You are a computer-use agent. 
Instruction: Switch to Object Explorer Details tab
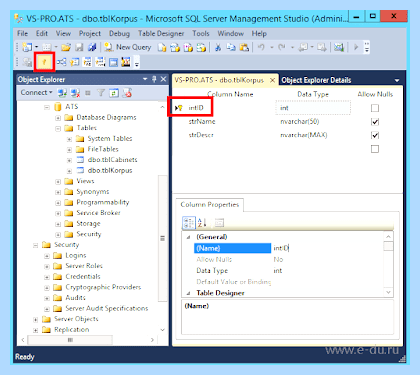pyautogui.click(x=316, y=80)
